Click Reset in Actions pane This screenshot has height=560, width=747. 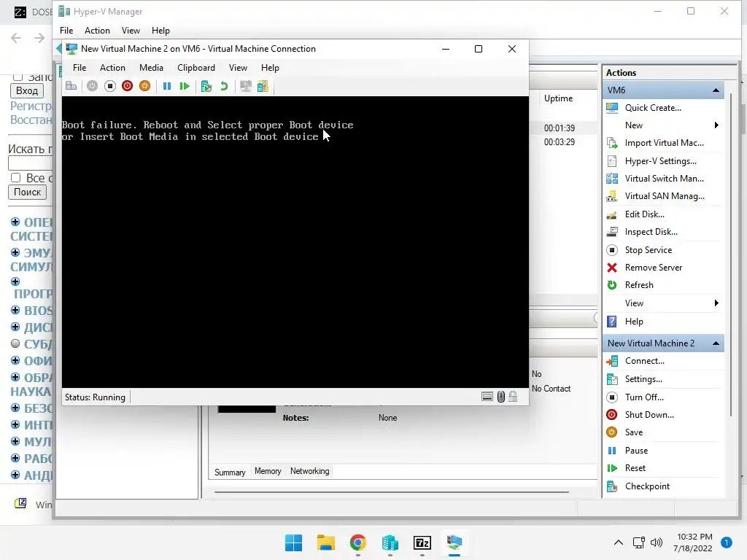point(635,468)
